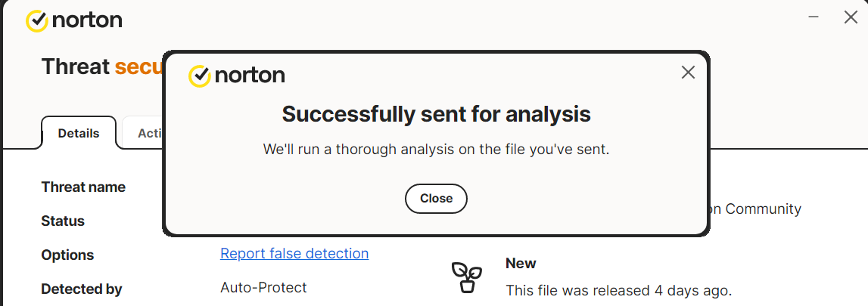This screenshot has height=306, width=868.
Task: Click the Detected by label
Action: click(x=82, y=289)
